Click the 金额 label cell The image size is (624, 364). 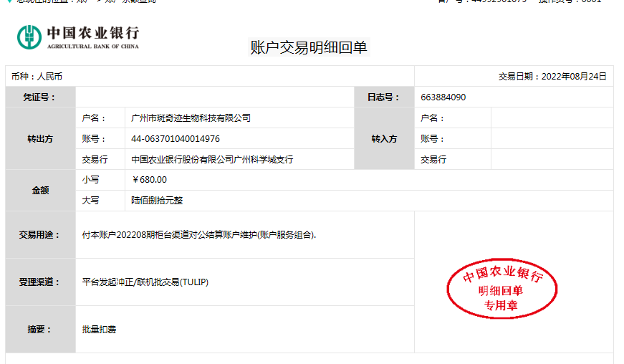click(x=40, y=190)
